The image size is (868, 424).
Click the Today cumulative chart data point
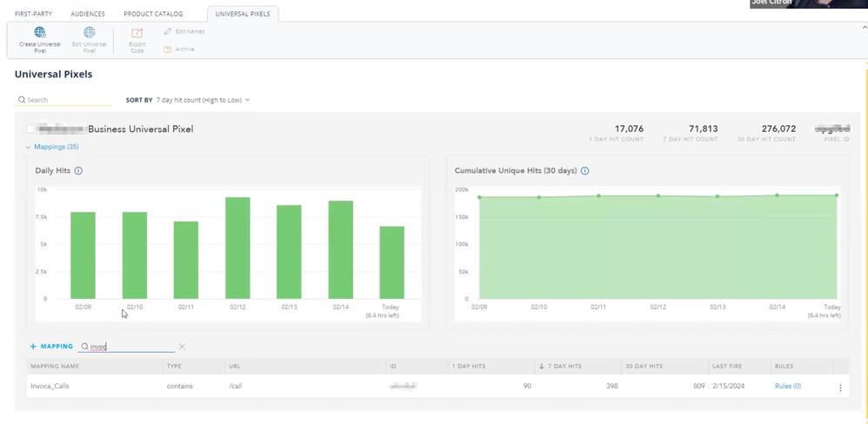point(837,195)
